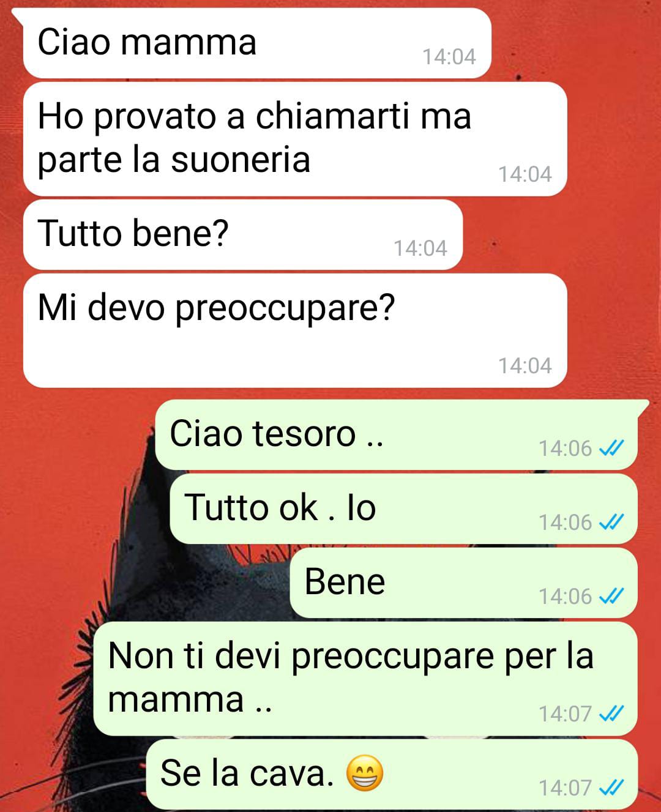The width and height of the screenshot is (661, 812).
Task: Select the 'Ciao tesoro ..' sent message
Action: (397, 435)
